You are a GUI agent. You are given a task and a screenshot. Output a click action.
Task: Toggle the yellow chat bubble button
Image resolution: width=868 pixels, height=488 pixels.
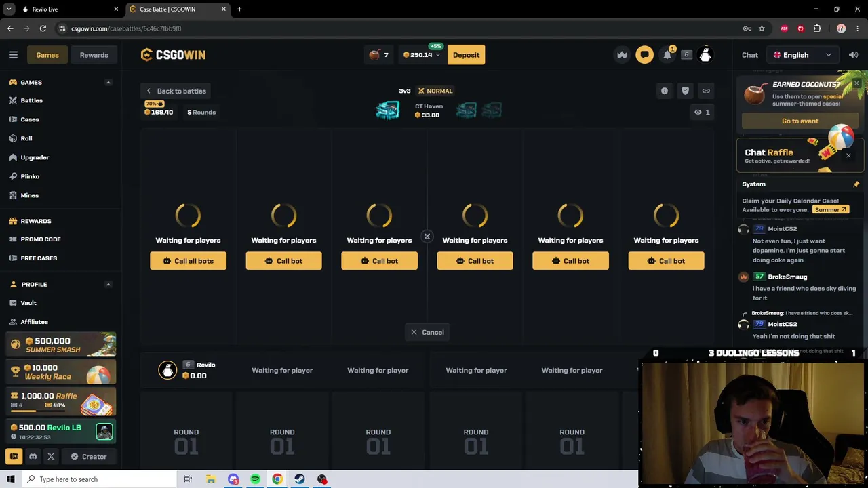point(644,55)
